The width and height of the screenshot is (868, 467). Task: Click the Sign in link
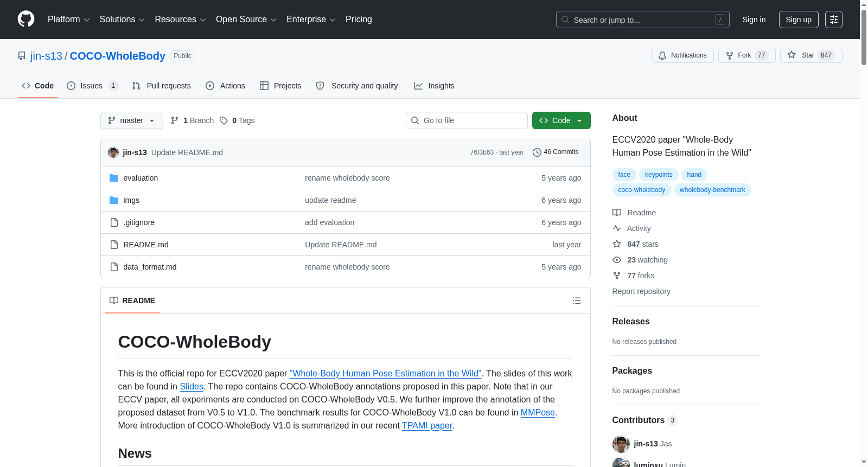click(754, 20)
